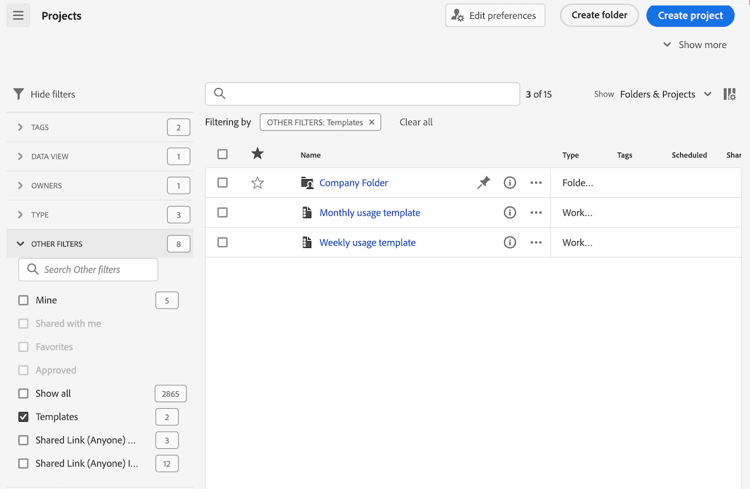Open the Folders & Projects show dropdown

665,94
